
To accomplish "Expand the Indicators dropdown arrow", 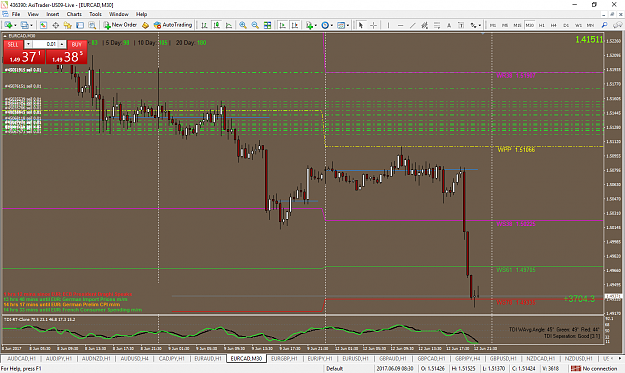I will [x=316, y=25].
